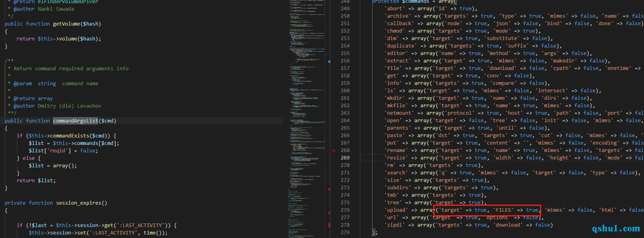Image resolution: width=644 pixels, height=238 pixels.
Task: Click the 'editor' key on line 255
Action: (396, 53)
